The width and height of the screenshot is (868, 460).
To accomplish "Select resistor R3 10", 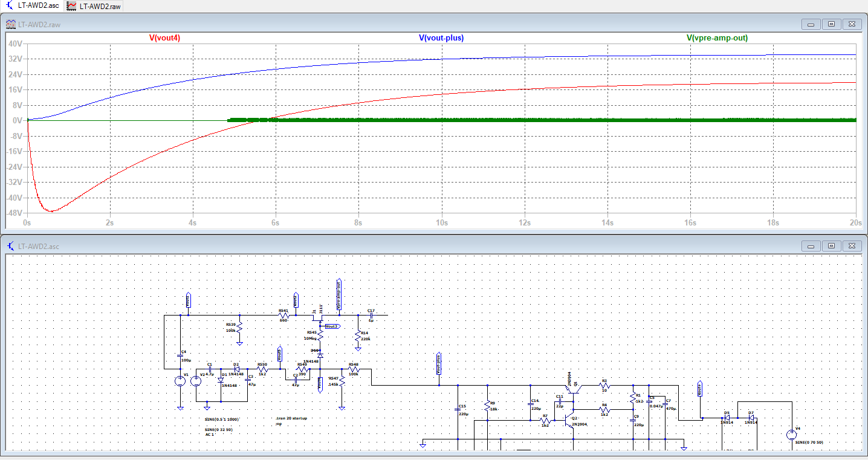I will (x=603, y=384).
